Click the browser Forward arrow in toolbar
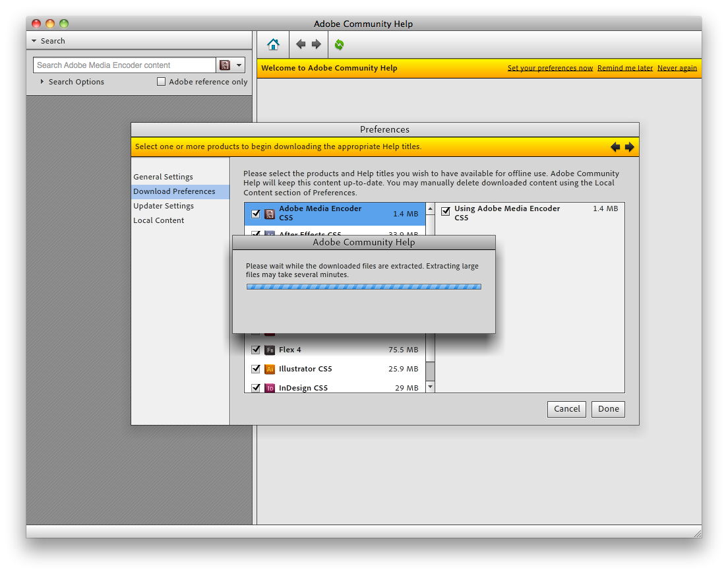Image resolution: width=728 pixels, height=574 pixels. pos(316,45)
